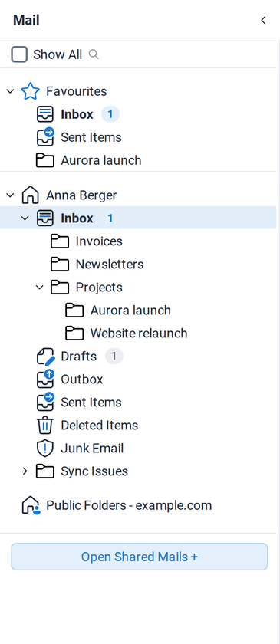Click the Deleted Items trash icon
The width and height of the screenshot is (280, 644).
click(45, 425)
